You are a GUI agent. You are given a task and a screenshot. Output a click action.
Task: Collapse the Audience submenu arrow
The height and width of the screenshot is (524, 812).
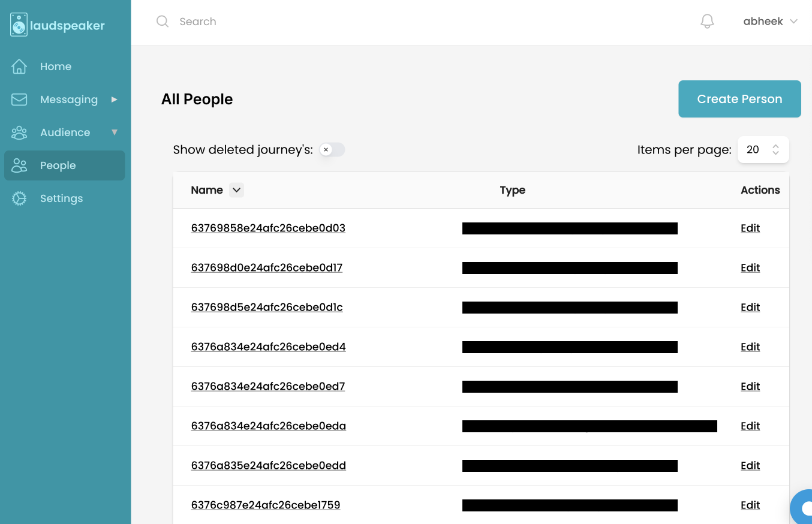(x=114, y=132)
